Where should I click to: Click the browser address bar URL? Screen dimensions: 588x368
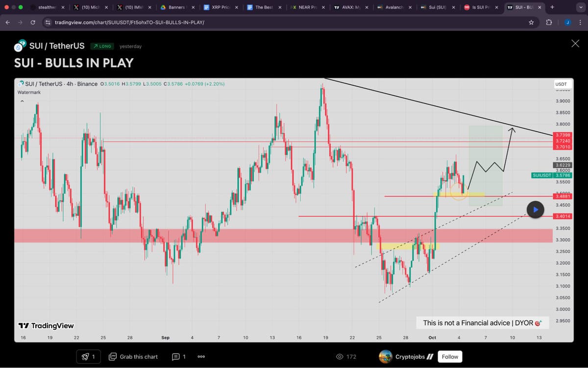[129, 23]
